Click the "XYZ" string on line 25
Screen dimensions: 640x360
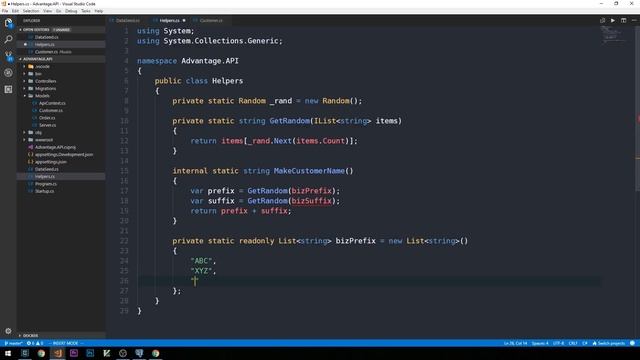201,271
